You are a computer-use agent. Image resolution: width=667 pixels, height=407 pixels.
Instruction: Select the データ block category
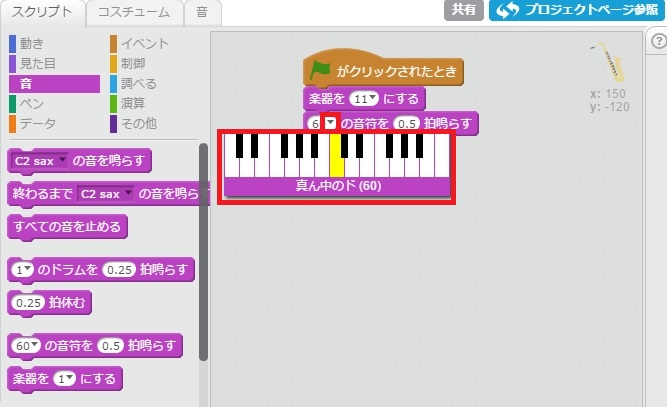click(37, 124)
